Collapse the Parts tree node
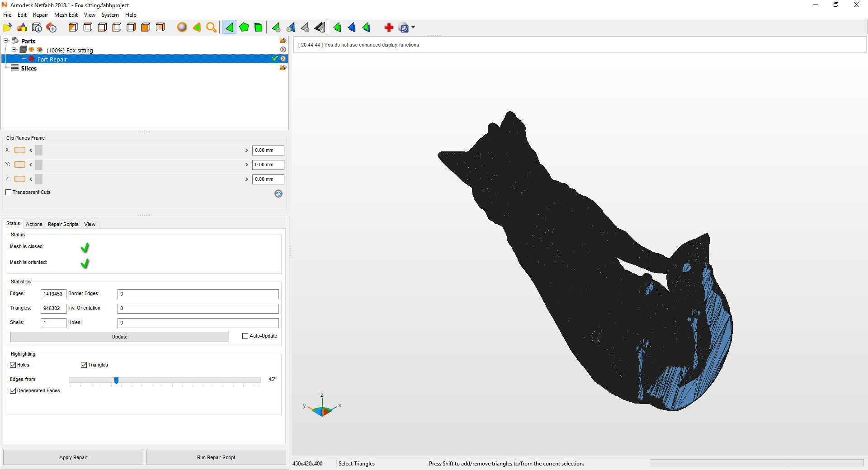This screenshot has height=470, width=868. [6, 41]
